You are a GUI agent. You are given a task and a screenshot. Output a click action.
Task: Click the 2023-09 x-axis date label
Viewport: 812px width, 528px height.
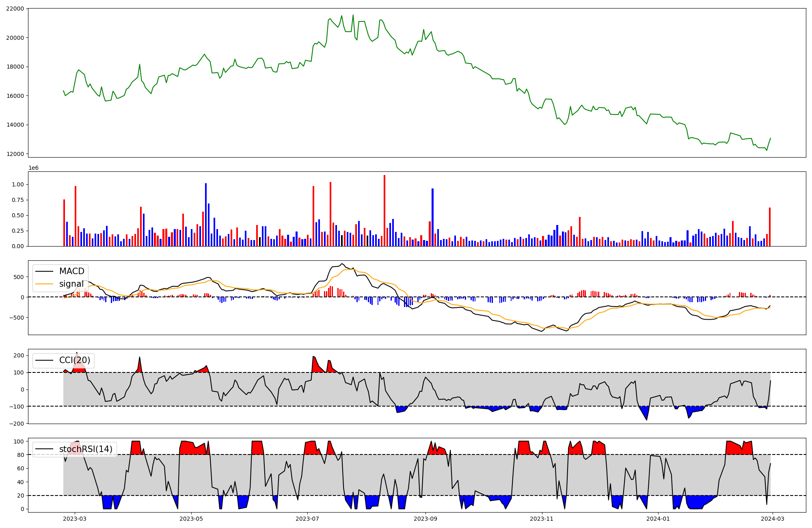(x=425, y=519)
